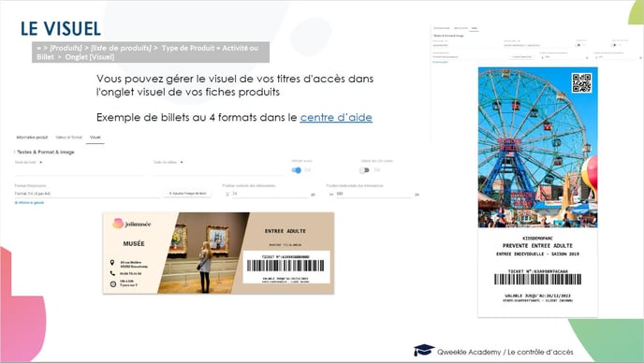Toggle the first switch in the small top-right panel
Image resolution: width=644 pixels, height=363 pixels.
pyautogui.click(x=578, y=45)
